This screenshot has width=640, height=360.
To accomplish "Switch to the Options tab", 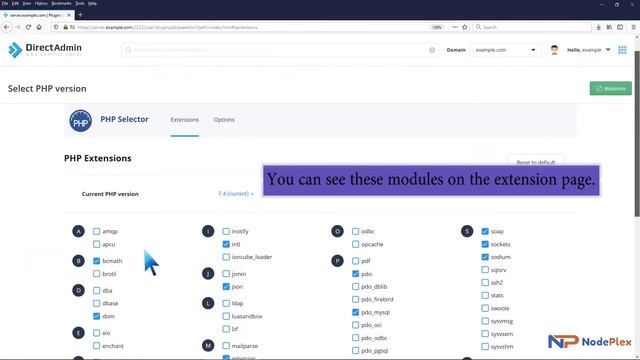I will point(224,120).
